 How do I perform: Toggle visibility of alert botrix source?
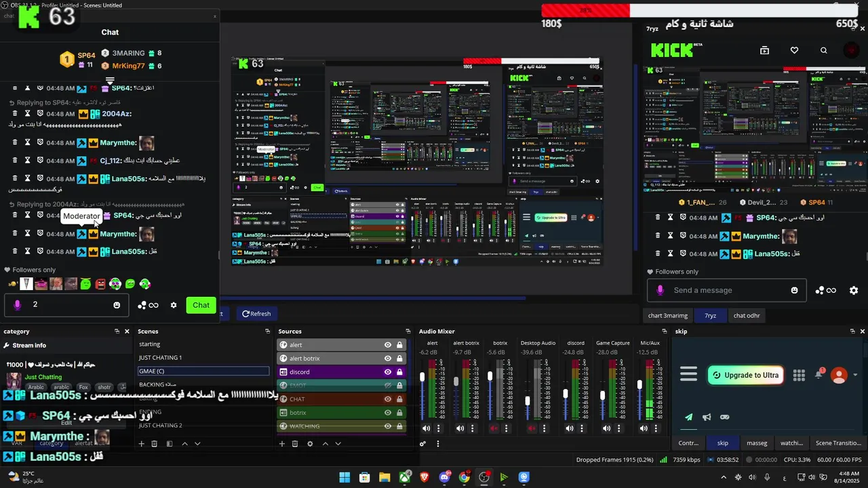(x=388, y=359)
